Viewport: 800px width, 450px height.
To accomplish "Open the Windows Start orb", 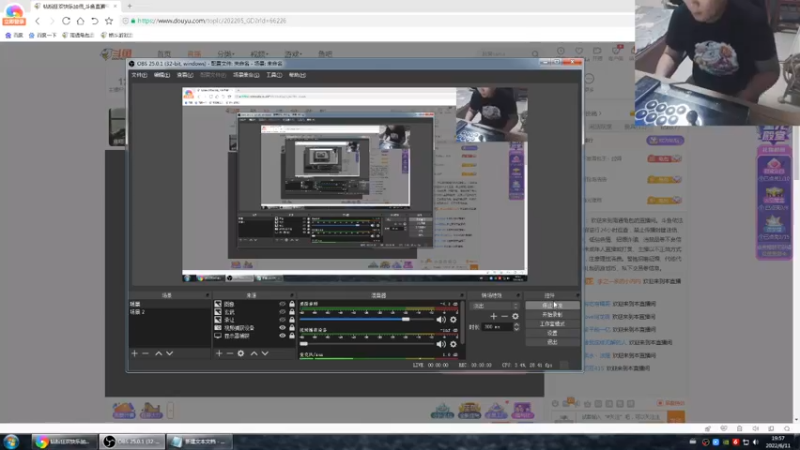I will 11,441.
